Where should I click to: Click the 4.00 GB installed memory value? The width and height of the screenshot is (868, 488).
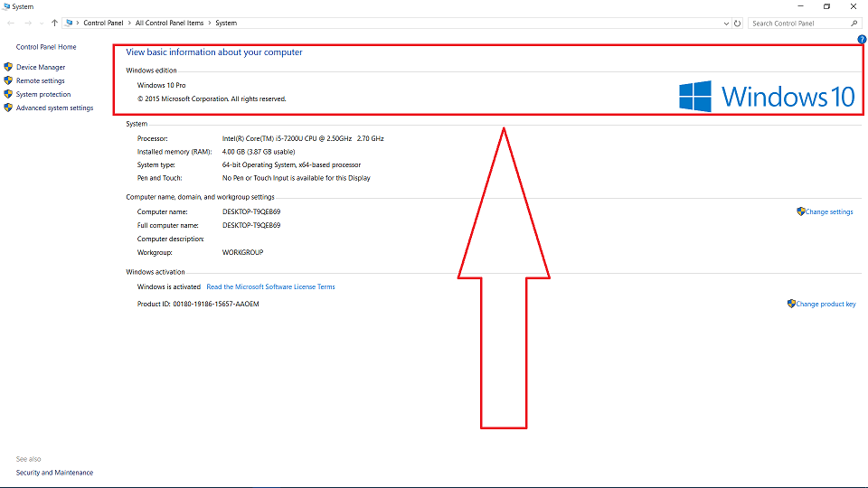(259, 152)
